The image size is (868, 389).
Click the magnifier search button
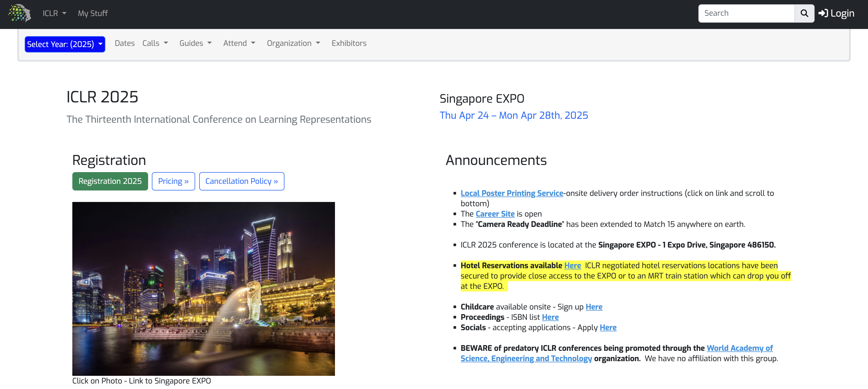[804, 13]
